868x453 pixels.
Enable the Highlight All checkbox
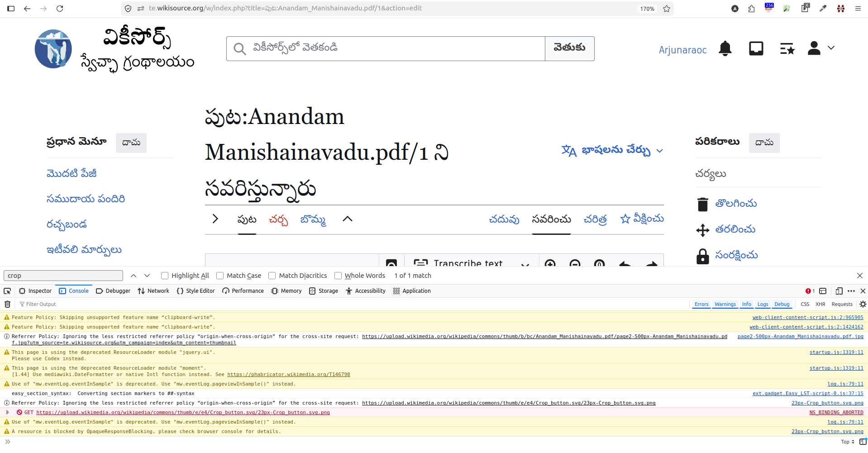pyautogui.click(x=165, y=276)
